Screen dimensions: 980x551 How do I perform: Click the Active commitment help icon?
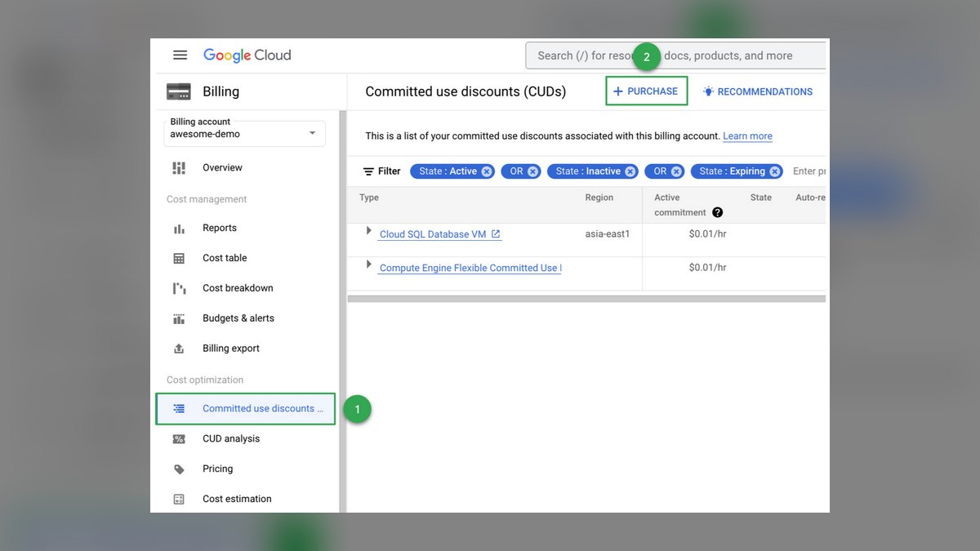pos(717,213)
